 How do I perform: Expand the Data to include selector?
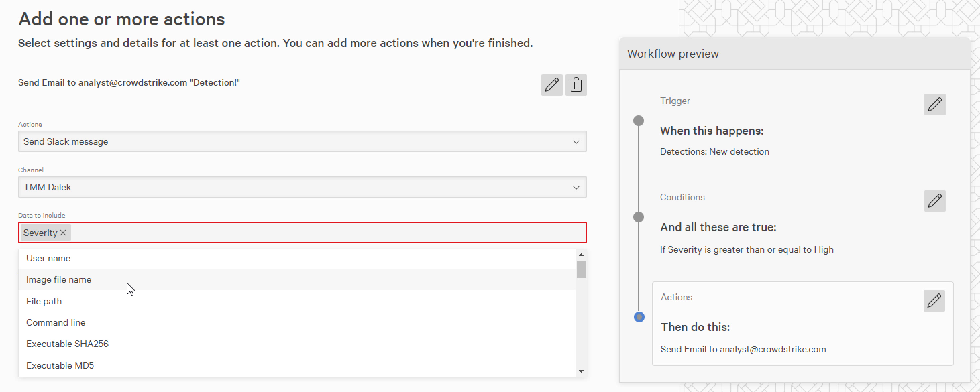(x=302, y=232)
